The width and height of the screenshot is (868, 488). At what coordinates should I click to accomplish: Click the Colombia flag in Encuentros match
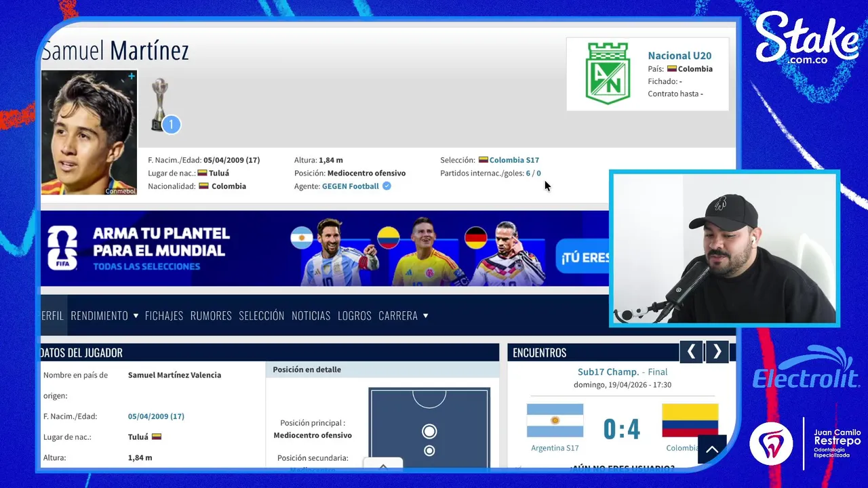[x=690, y=421]
